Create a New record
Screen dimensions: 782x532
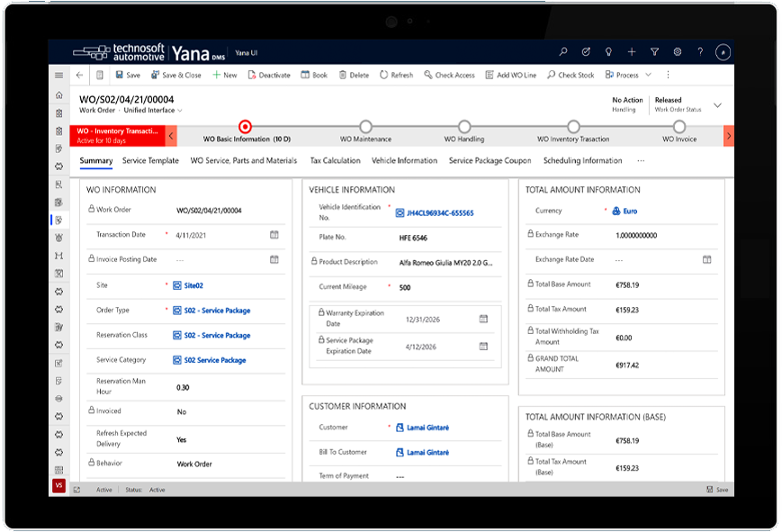tap(224, 75)
